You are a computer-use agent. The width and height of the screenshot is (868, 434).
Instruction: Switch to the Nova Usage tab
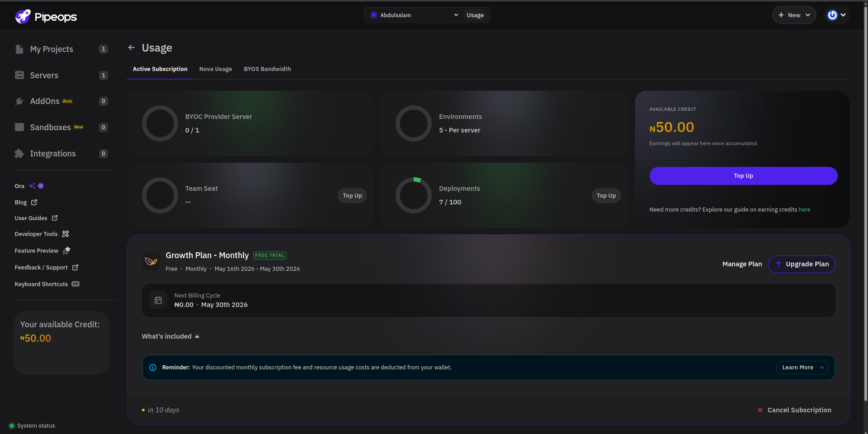(216, 69)
